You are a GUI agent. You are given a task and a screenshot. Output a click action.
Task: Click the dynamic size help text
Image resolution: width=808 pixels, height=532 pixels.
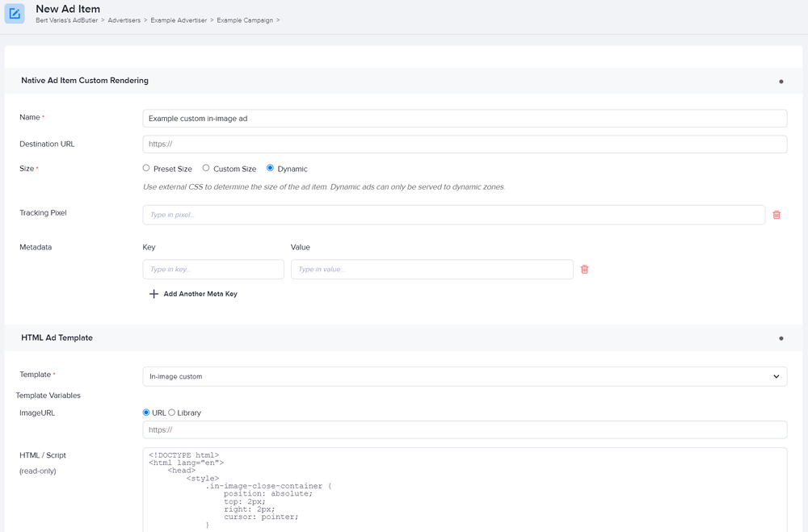324,187
